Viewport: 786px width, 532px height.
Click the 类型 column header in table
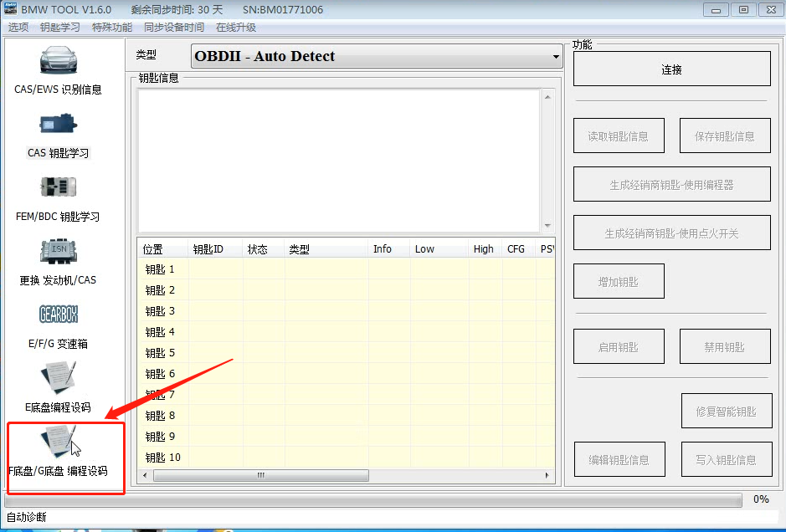click(x=326, y=249)
